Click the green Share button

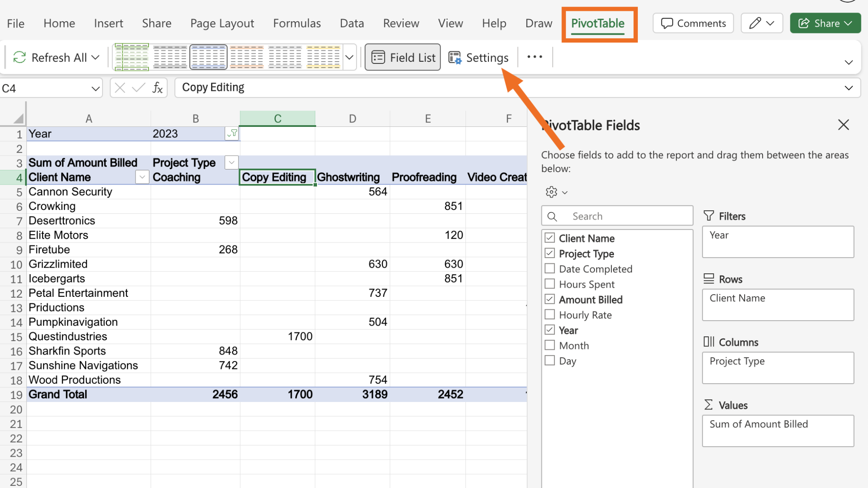825,23
